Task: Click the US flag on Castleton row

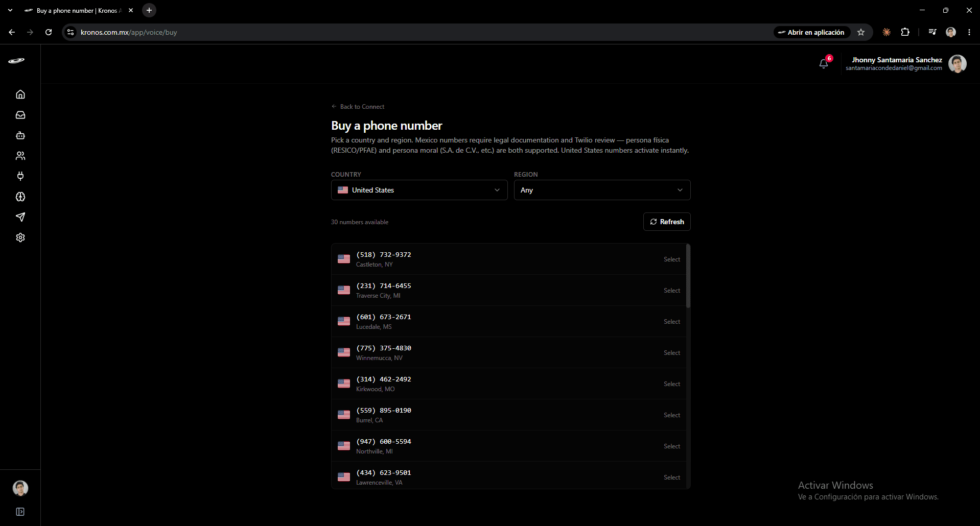Action: click(x=344, y=259)
